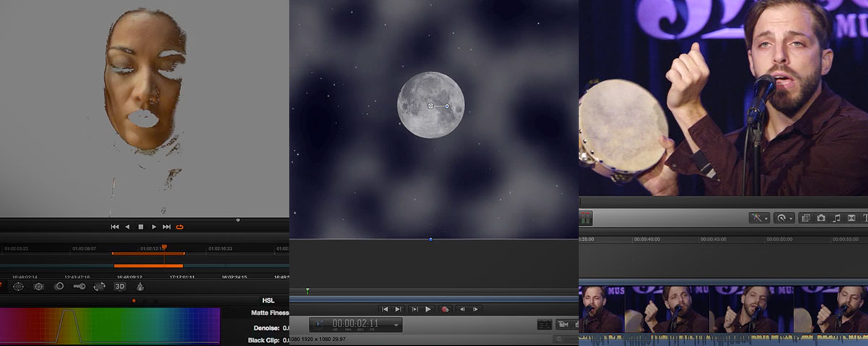Screen dimensions: 868x346
Task: Play the Motion project from the transport bar
Action: point(428,309)
